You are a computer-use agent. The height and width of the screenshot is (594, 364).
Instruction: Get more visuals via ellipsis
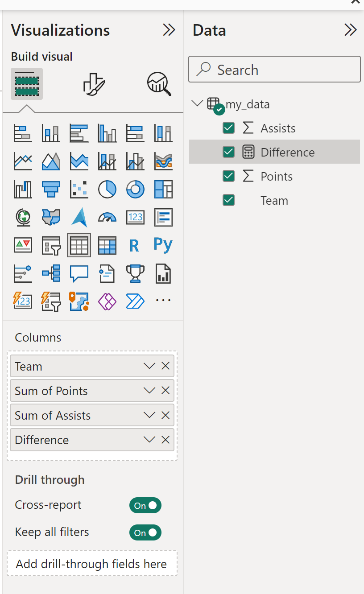coord(163,301)
